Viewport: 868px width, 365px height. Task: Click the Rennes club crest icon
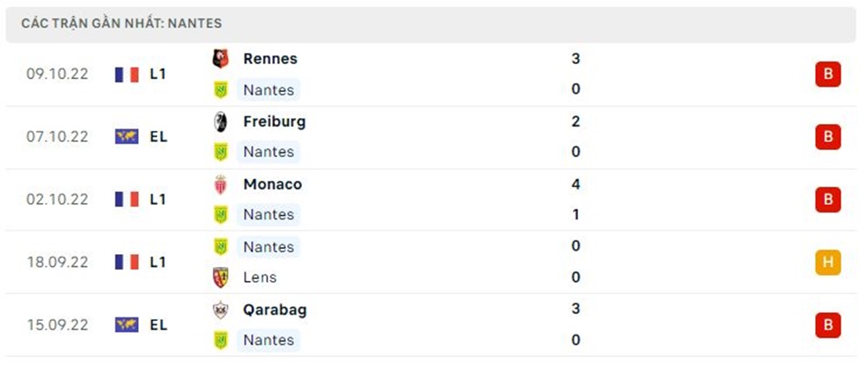click(220, 59)
